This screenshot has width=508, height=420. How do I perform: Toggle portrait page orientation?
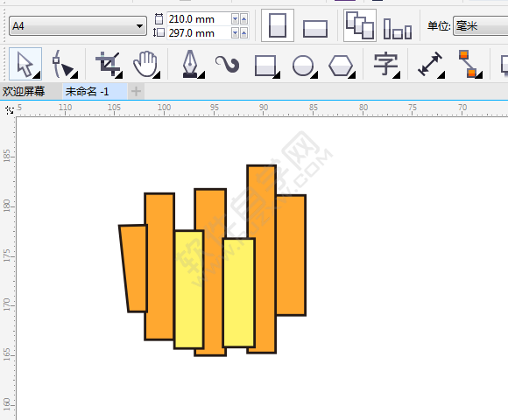click(x=278, y=25)
